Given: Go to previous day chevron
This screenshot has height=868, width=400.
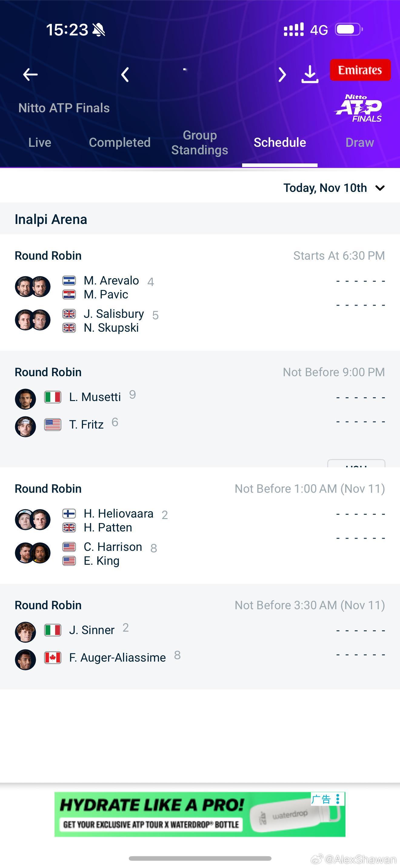Looking at the screenshot, I should [x=125, y=74].
